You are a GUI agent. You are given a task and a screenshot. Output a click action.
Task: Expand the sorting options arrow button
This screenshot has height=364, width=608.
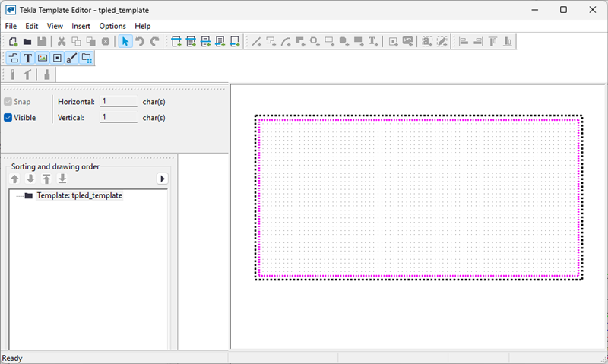tap(162, 179)
